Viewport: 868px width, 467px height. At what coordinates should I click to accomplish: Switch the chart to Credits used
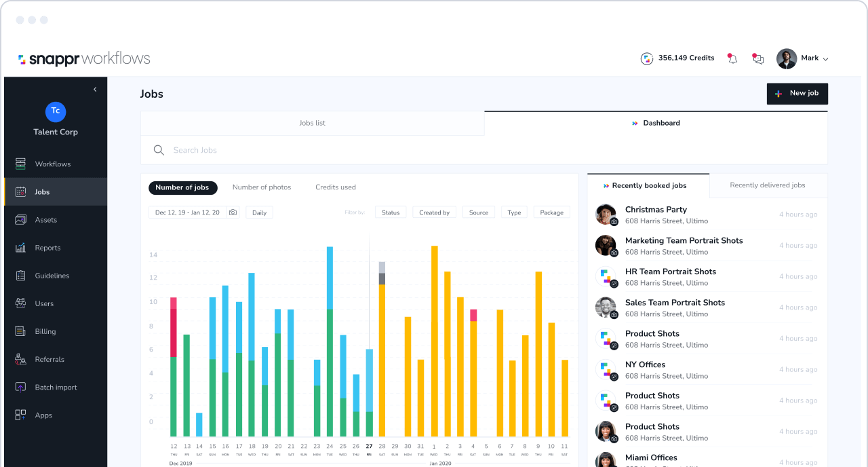coord(335,187)
